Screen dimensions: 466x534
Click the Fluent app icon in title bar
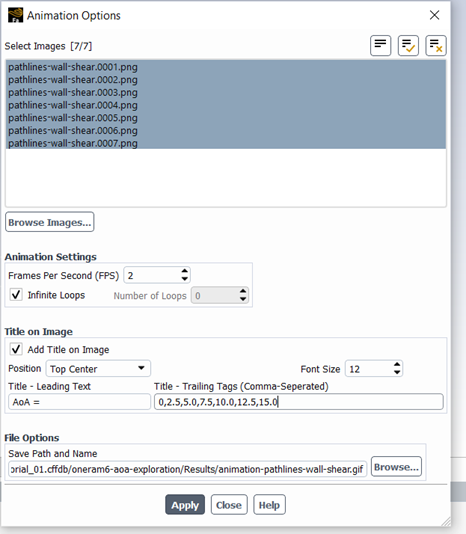[x=15, y=15]
